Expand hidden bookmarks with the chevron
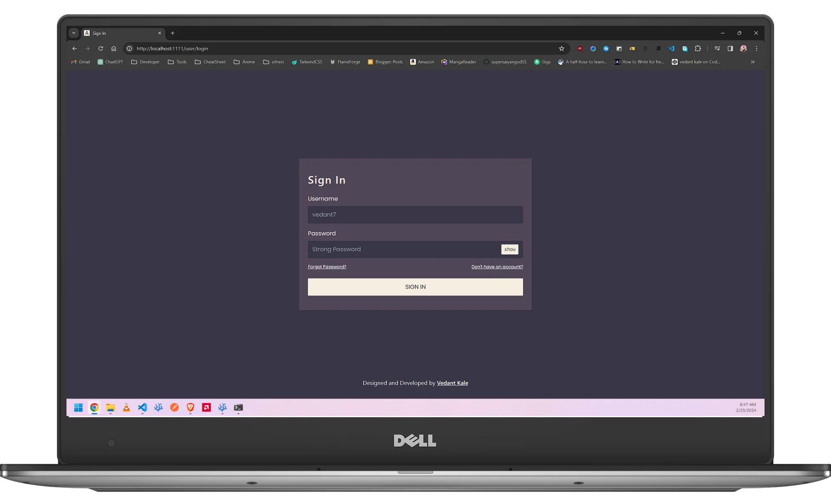This screenshot has width=831, height=504. pos(752,61)
